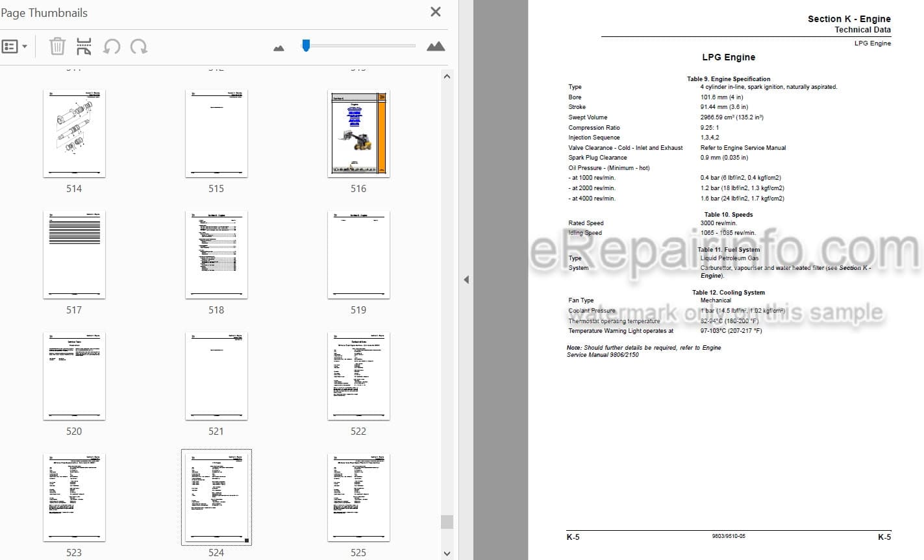This screenshot has width=924, height=560.
Task: Click the scroll up arrow in thumbnails panel
Action: (447, 77)
